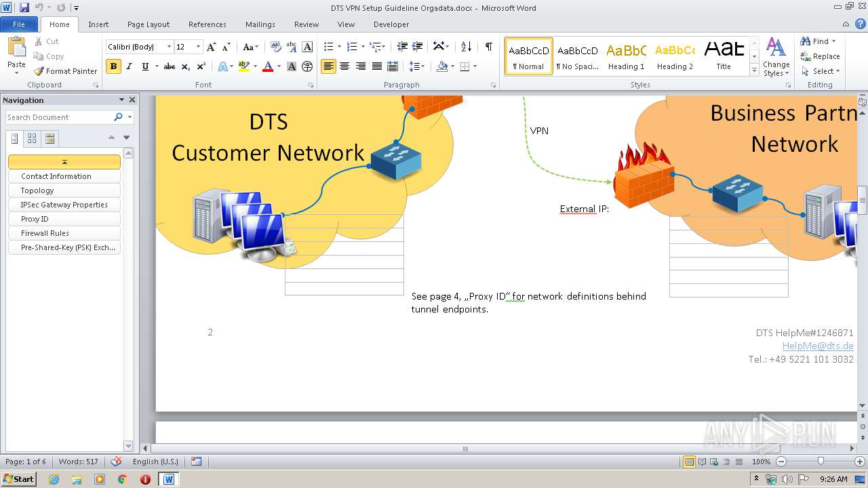
Task: Click the Character Border icon
Action: [308, 47]
